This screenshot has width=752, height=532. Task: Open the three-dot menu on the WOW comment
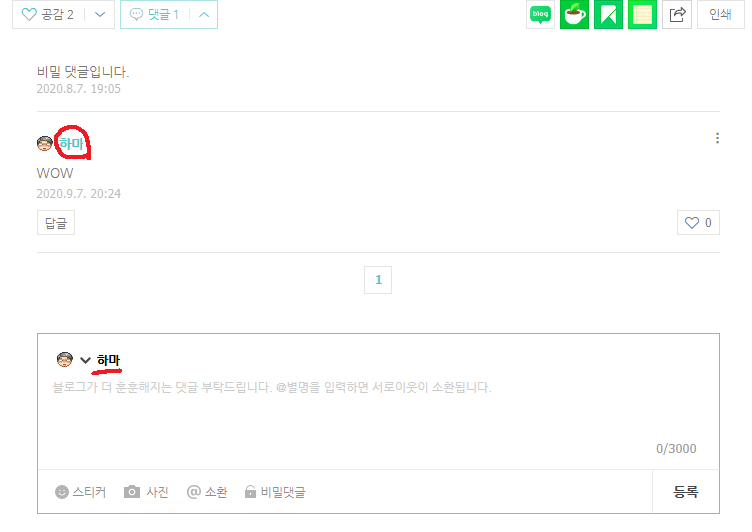717,138
